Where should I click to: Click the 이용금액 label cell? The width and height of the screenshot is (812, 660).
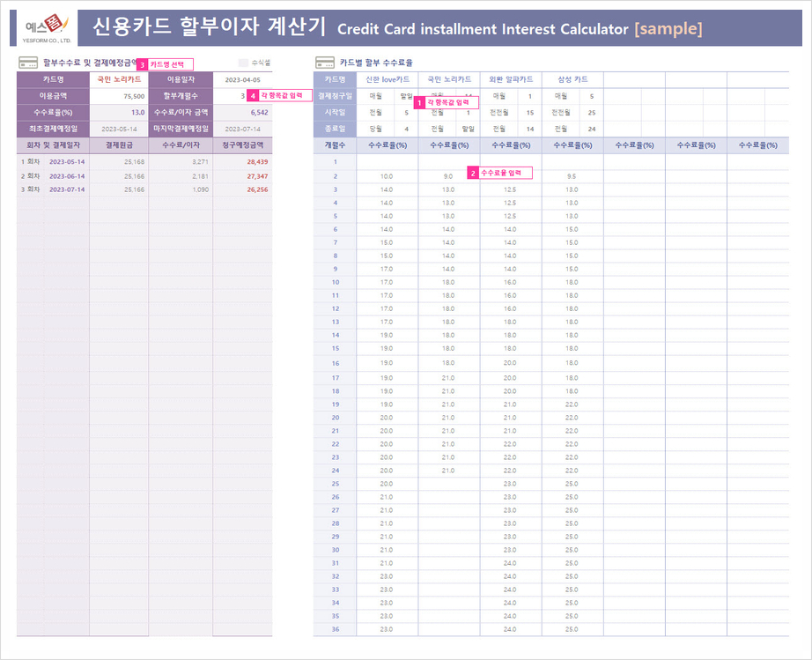tap(54, 96)
